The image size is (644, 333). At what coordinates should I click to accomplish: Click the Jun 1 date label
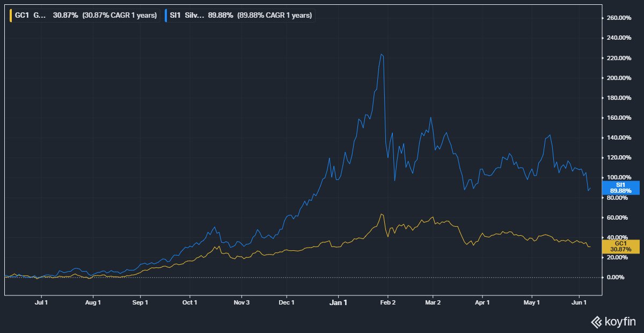(580, 302)
